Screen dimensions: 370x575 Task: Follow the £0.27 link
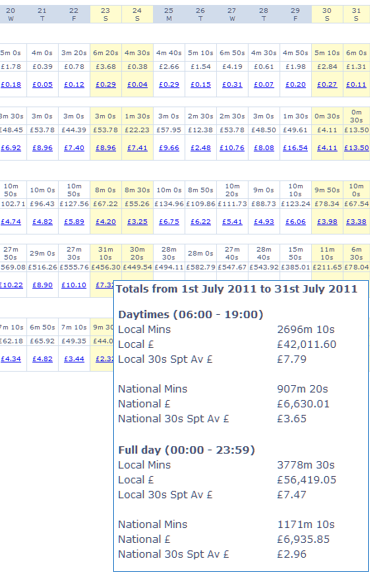coord(327,84)
